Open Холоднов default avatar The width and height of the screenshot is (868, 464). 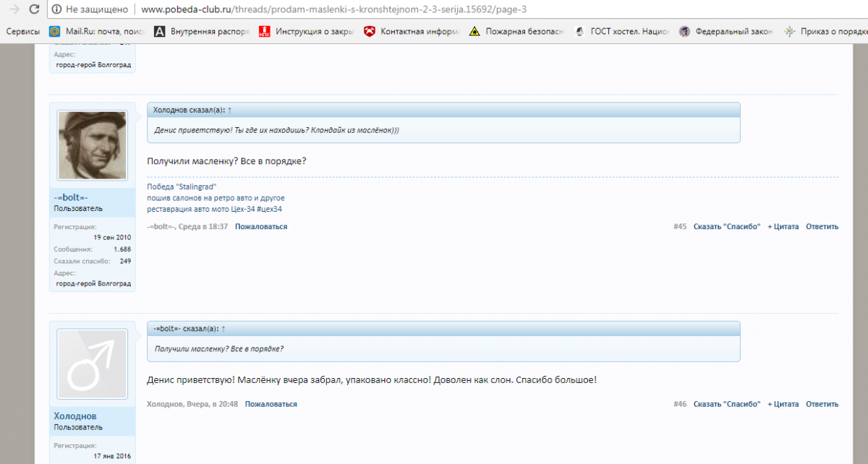pos(92,364)
